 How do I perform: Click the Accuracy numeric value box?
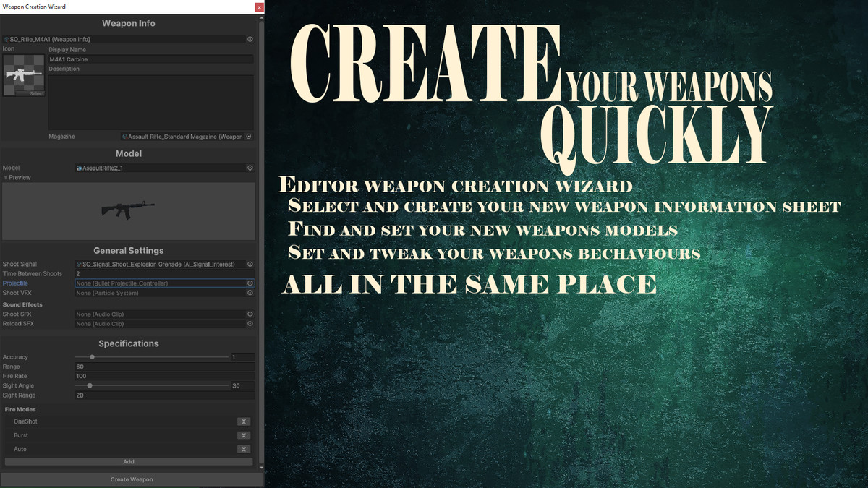243,357
